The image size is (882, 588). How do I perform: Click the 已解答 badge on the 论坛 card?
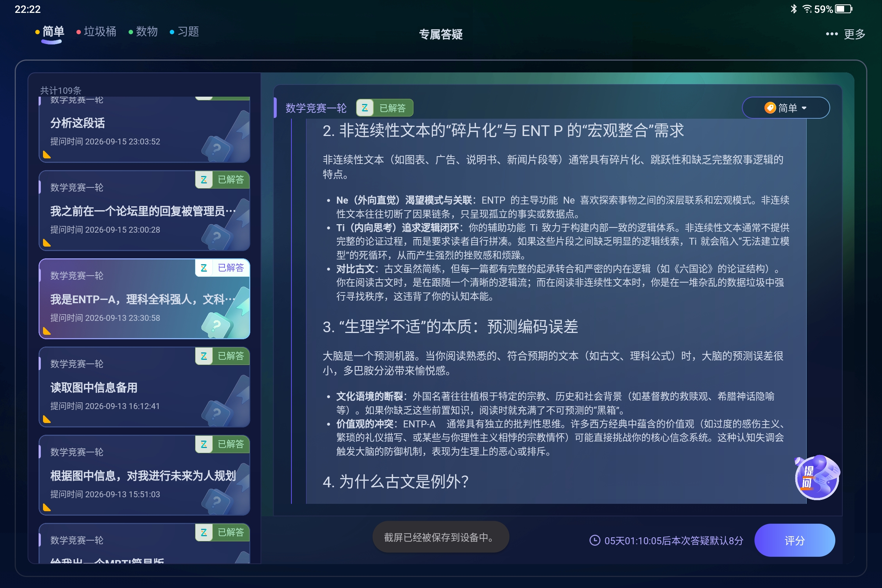[x=222, y=180]
